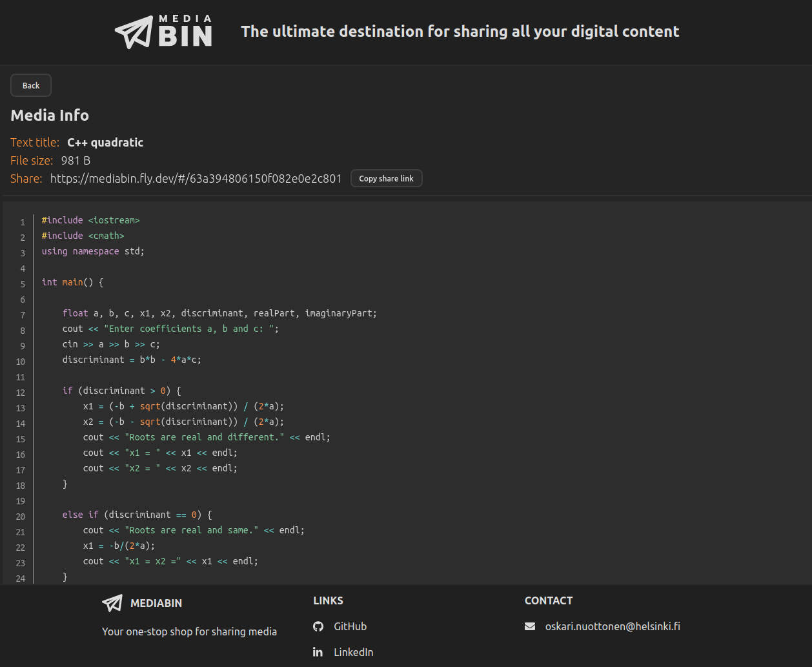
Task: Open the mediabin.fly.dev share URL
Action: pos(196,178)
